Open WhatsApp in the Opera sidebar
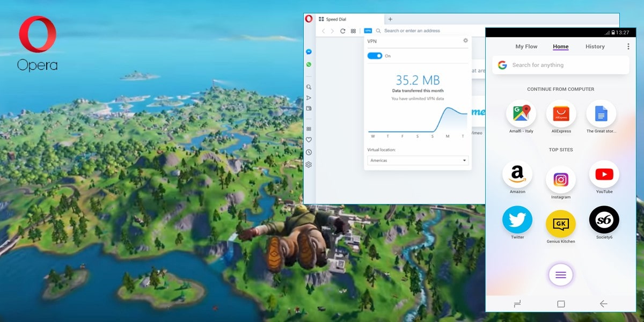Viewport: 644px width, 322px height. coord(309,64)
